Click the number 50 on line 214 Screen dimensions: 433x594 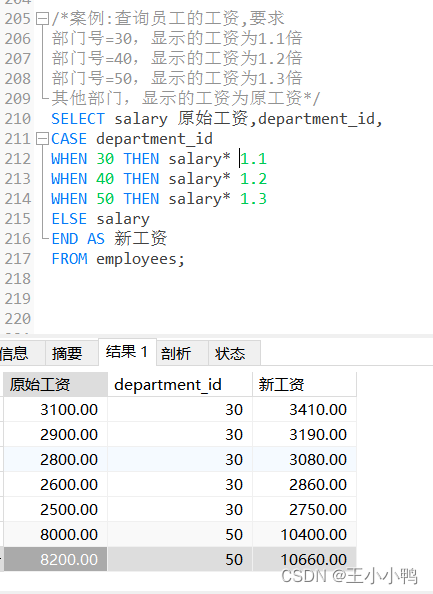105,199
